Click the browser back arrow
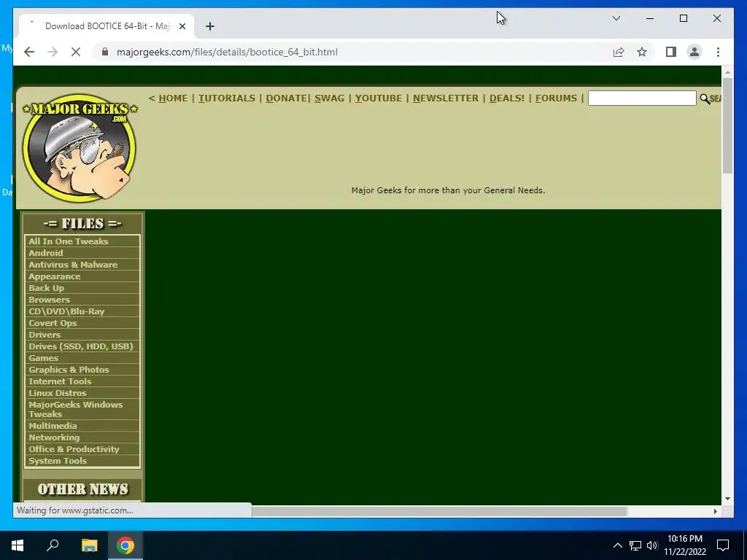 click(x=29, y=52)
